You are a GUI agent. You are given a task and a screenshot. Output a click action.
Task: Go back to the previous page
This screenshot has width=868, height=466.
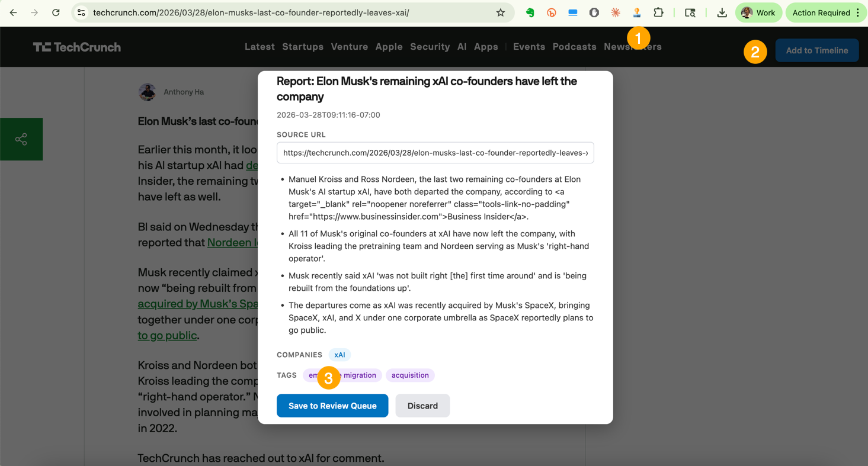point(13,12)
